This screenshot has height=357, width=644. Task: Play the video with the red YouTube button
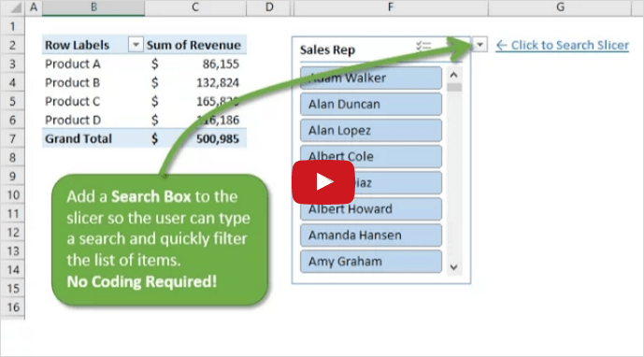tap(323, 182)
